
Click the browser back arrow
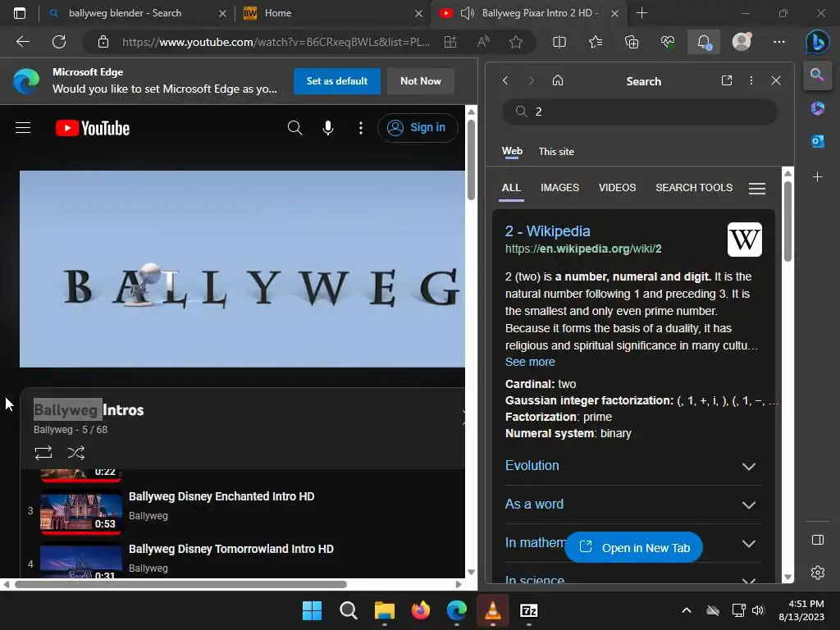pos(23,42)
